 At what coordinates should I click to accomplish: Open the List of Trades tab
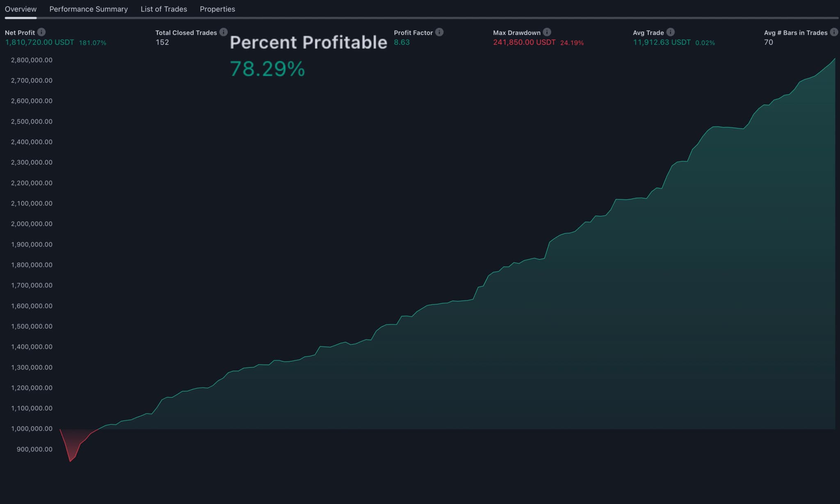click(163, 9)
